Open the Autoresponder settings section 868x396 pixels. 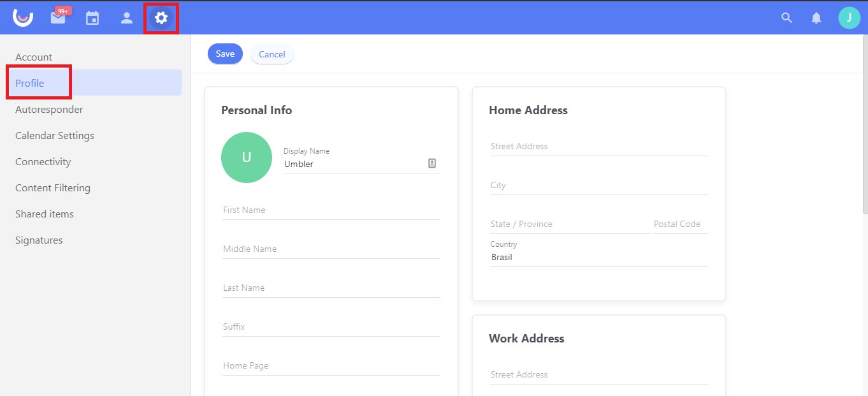(49, 110)
